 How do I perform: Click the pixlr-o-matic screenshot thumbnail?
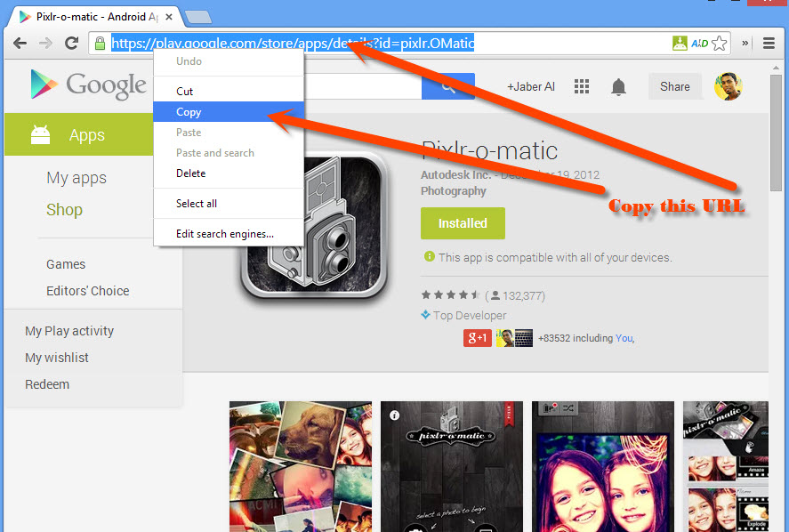(451, 467)
